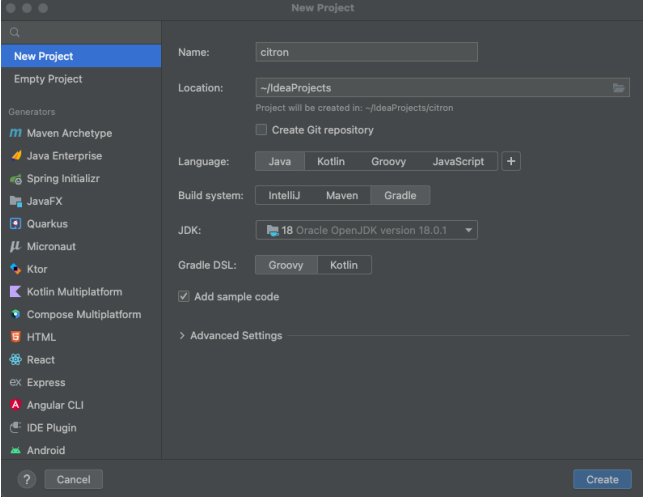The width and height of the screenshot is (645, 497).
Task: Select JavaFX label in generators
Action: [x=44, y=201]
